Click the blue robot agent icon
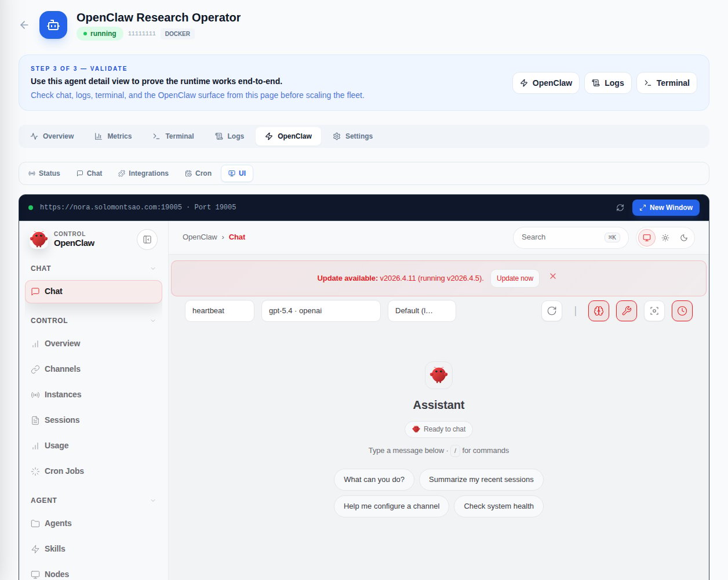Image resolution: width=728 pixels, height=580 pixels. tap(53, 25)
